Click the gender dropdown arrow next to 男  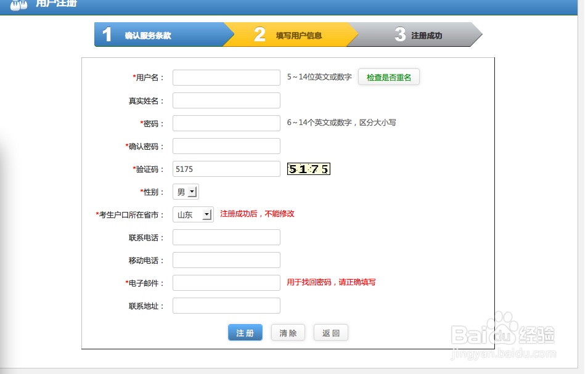point(192,192)
